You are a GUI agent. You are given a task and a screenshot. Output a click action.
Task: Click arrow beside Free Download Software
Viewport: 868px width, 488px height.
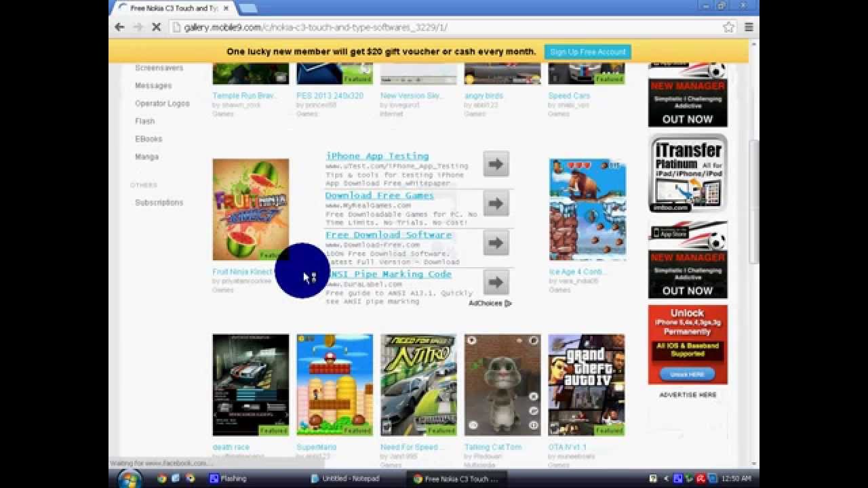click(496, 243)
